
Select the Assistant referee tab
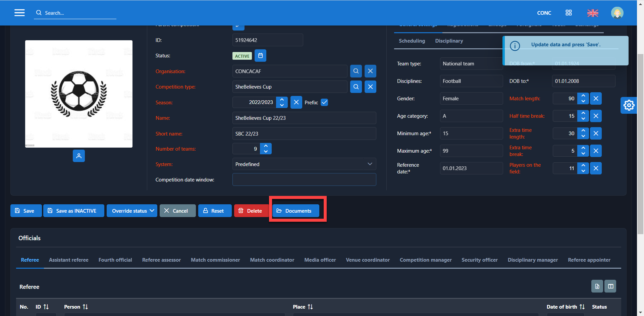69,260
